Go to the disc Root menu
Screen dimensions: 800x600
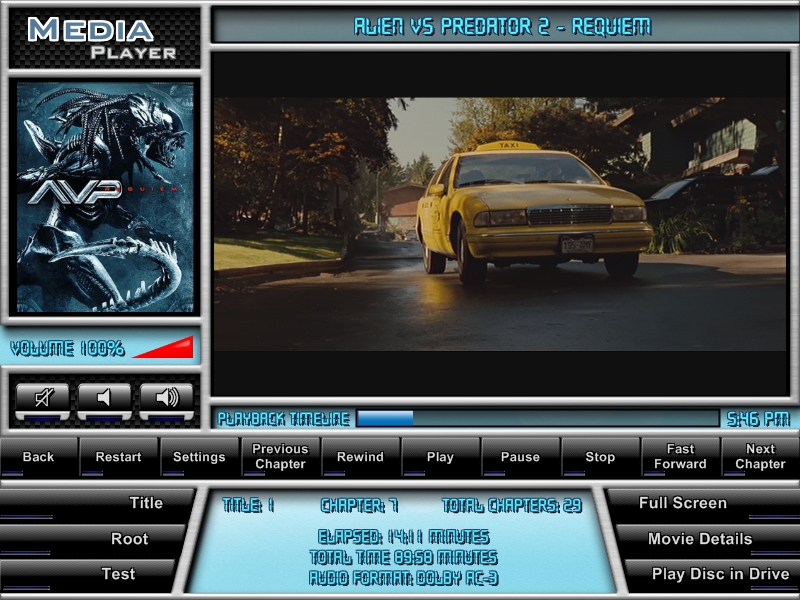tap(92, 539)
